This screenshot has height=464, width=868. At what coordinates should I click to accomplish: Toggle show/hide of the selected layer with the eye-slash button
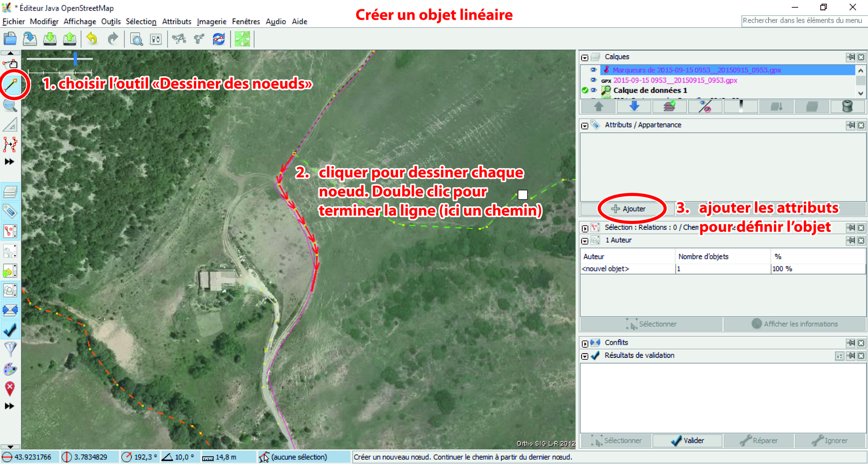705,106
